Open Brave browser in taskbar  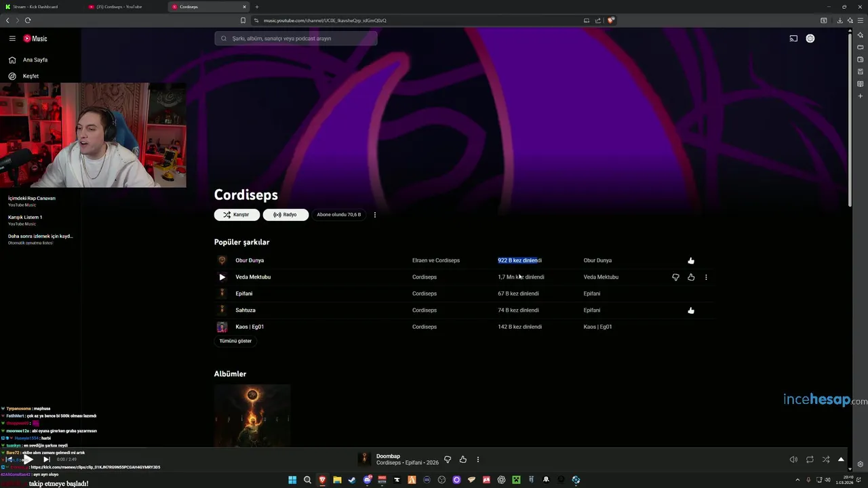[322, 480]
